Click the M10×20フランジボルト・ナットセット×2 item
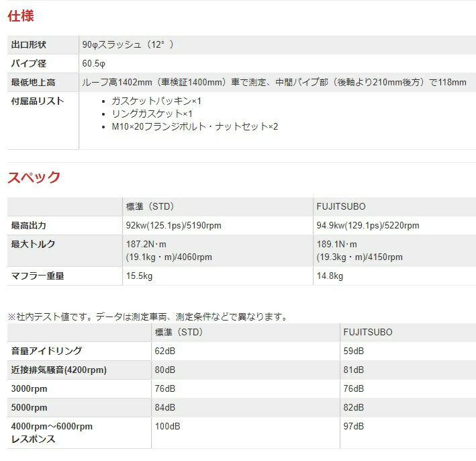Image resolution: width=476 pixels, height=461 pixels. coord(195,126)
